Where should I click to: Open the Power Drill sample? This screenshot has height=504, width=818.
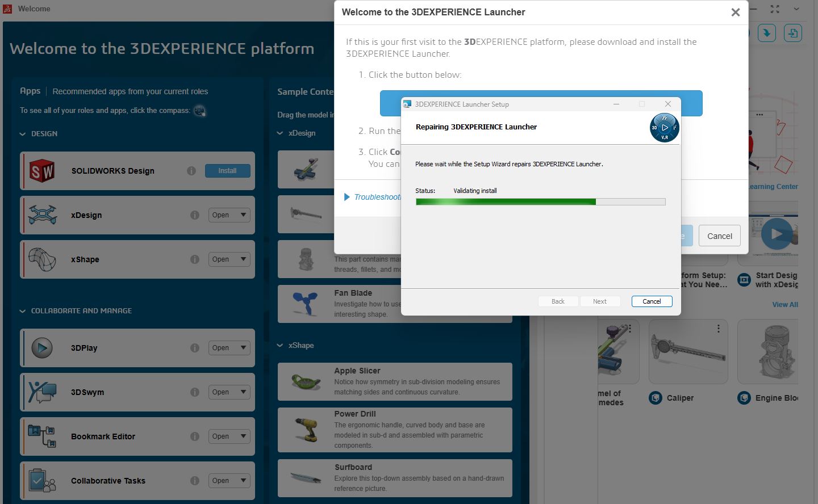click(x=395, y=430)
